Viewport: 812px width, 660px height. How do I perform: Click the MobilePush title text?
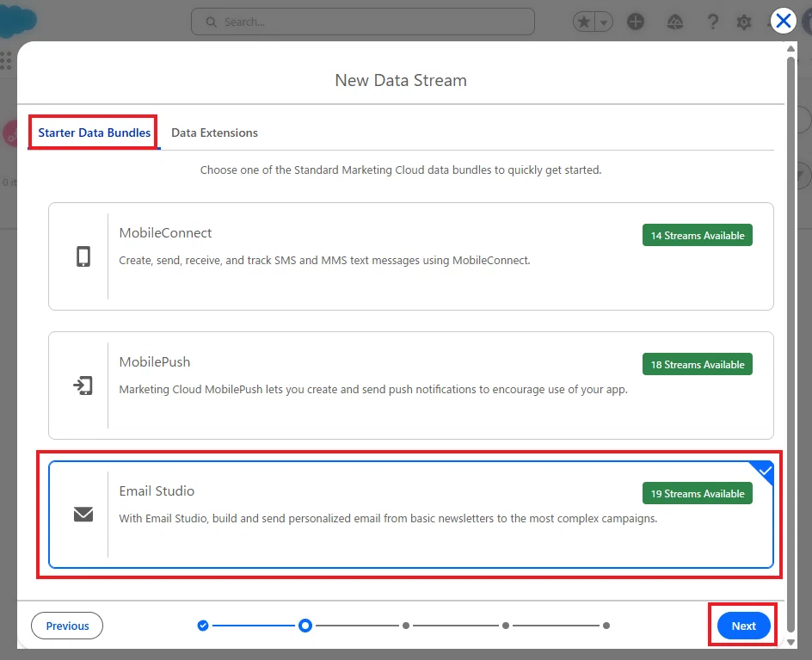click(154, 361)
